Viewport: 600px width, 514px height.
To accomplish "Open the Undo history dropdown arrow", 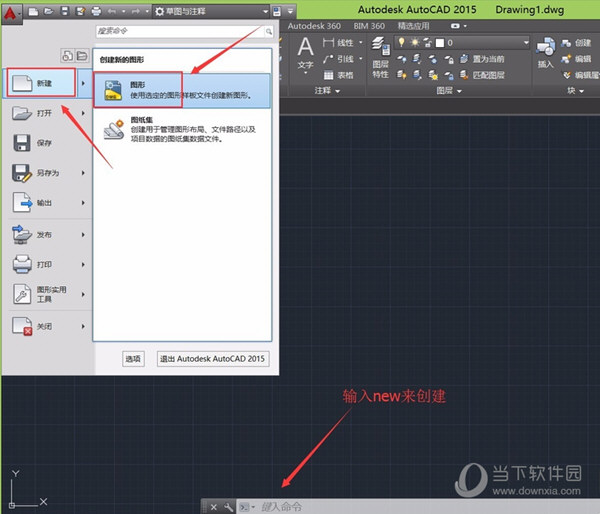I will 123,11.
